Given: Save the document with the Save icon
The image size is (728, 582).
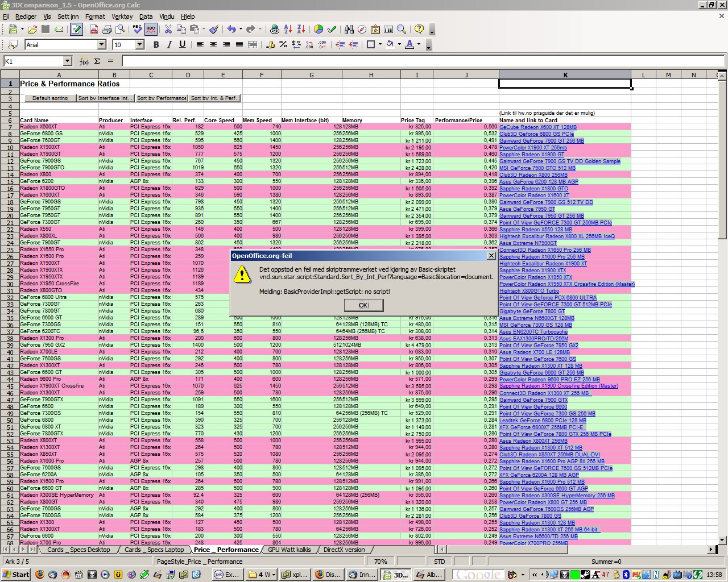Looking at the screenshot, I should click(46, 29).
